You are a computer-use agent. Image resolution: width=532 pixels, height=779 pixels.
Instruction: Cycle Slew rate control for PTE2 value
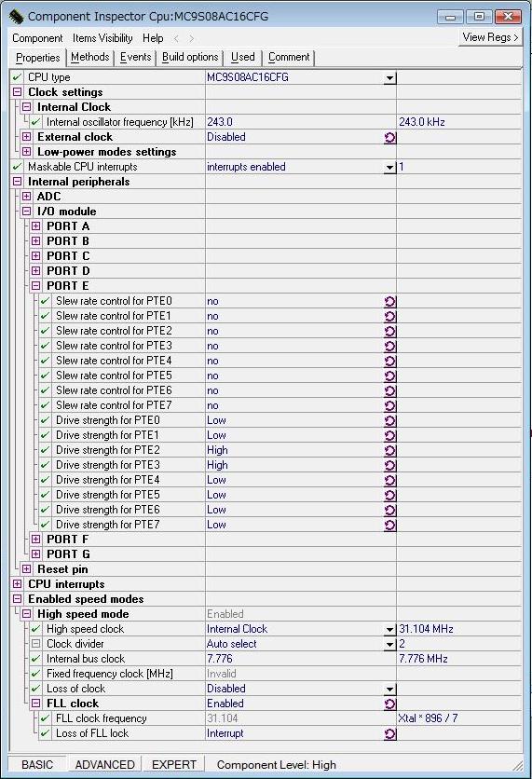click(x=390, y=332)
